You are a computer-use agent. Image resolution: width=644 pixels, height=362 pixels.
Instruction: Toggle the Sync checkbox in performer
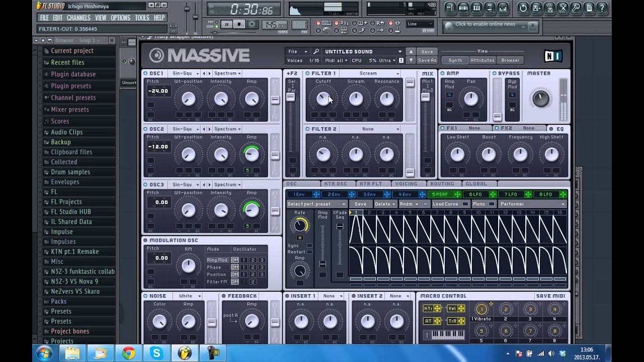(x=309, y=246)
